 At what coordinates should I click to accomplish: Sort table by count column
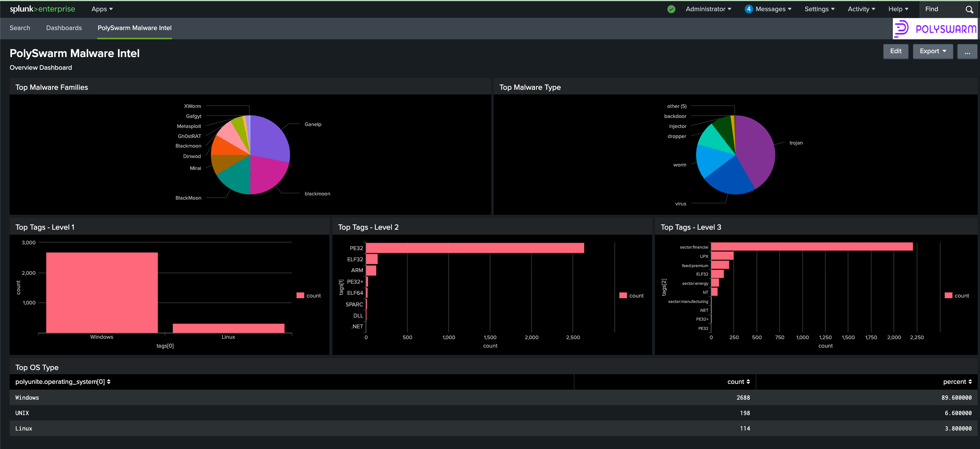click(x=739, y=382)
